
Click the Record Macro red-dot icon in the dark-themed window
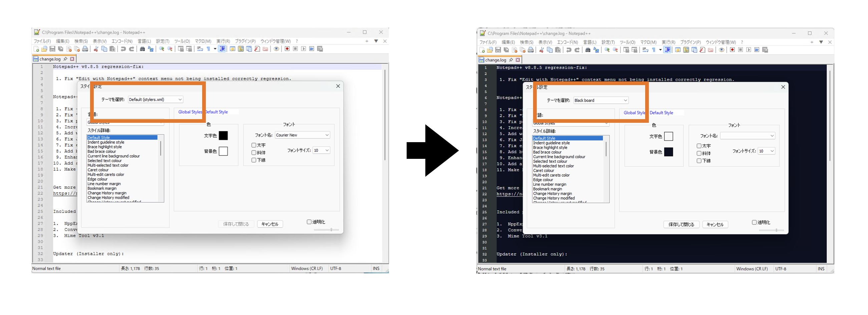coord(732,50)
